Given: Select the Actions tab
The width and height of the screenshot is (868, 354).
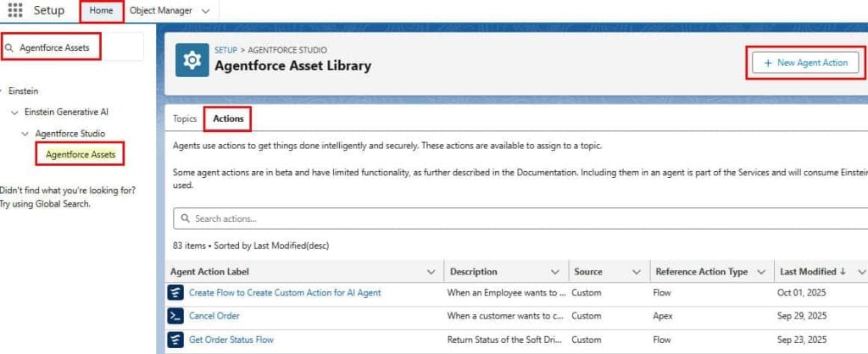Looking at the screenshot, I should coord(228,119).
